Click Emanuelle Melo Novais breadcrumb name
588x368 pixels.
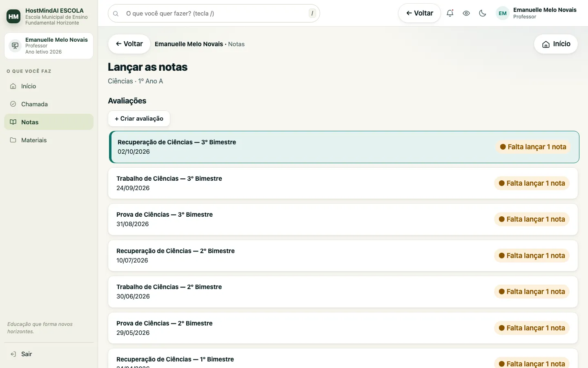pyautogui.click(x=189, y=44)
